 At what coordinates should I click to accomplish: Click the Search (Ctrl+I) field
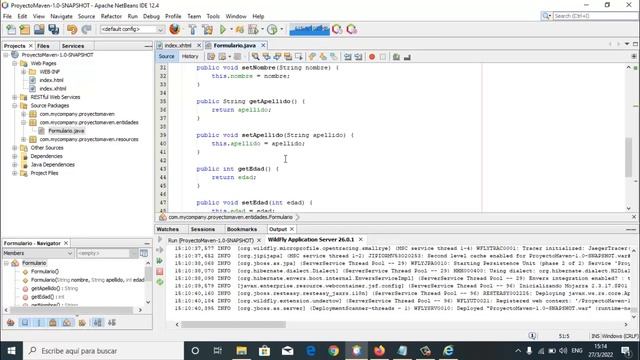point(595,16)
